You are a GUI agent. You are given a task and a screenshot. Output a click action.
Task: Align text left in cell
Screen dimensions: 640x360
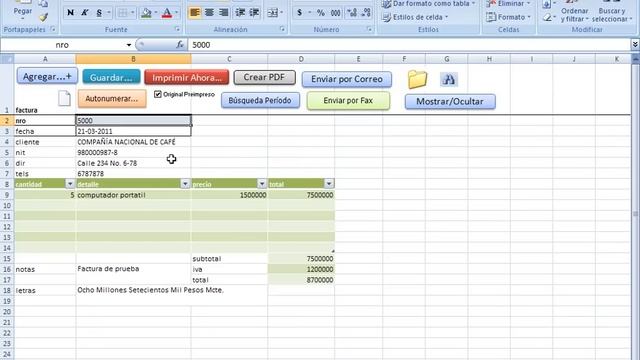point(195,13)
